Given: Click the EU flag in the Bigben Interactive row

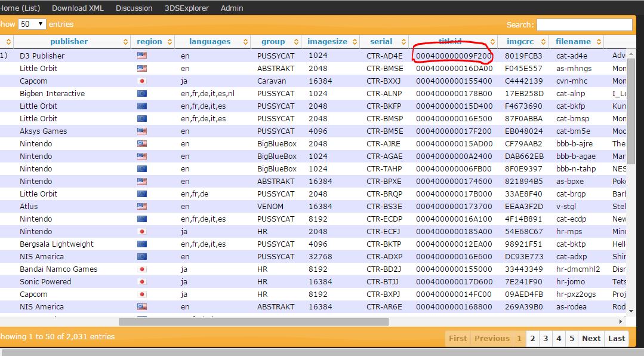Looking at the screenshot, I should [x=142, y=93].
